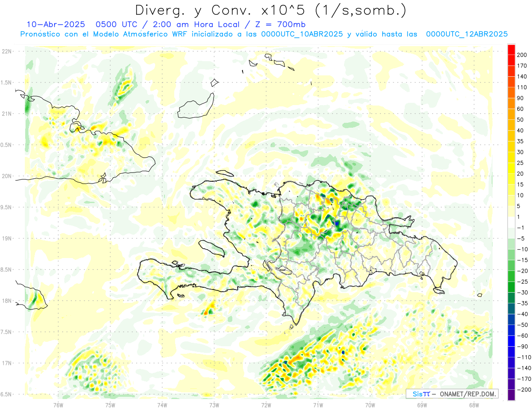The image size is (532, 411).
Task: Click the 75W longitude label
Action: [x=110, y=405]
